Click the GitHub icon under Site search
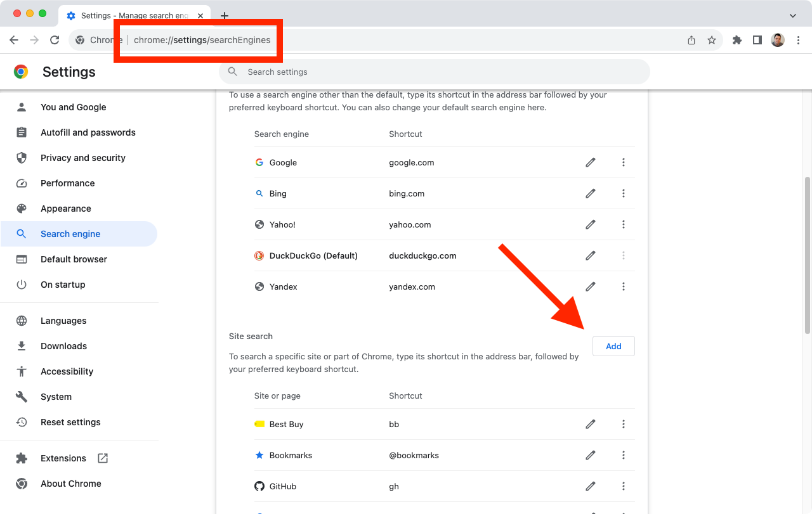812x514 pixels. [x=259, y=486]
